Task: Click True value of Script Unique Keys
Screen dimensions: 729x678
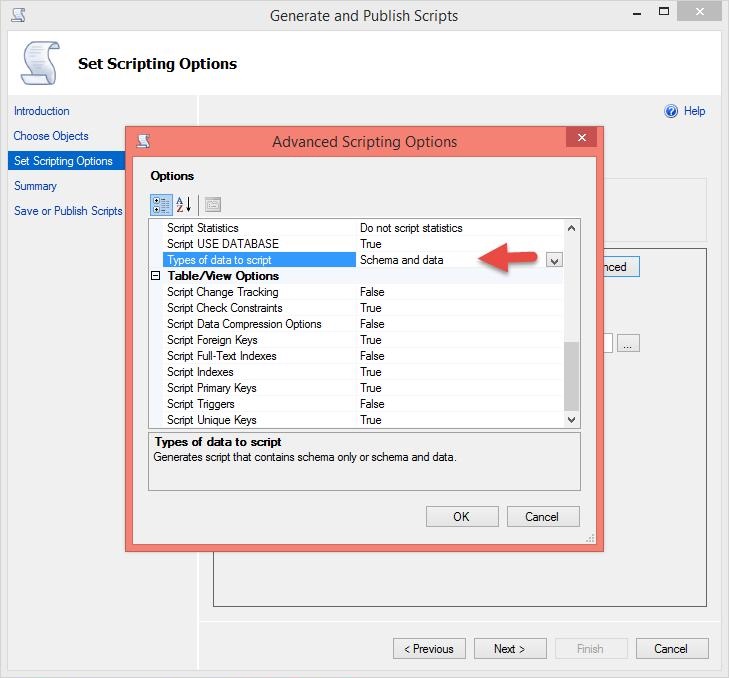Action: 371,420
